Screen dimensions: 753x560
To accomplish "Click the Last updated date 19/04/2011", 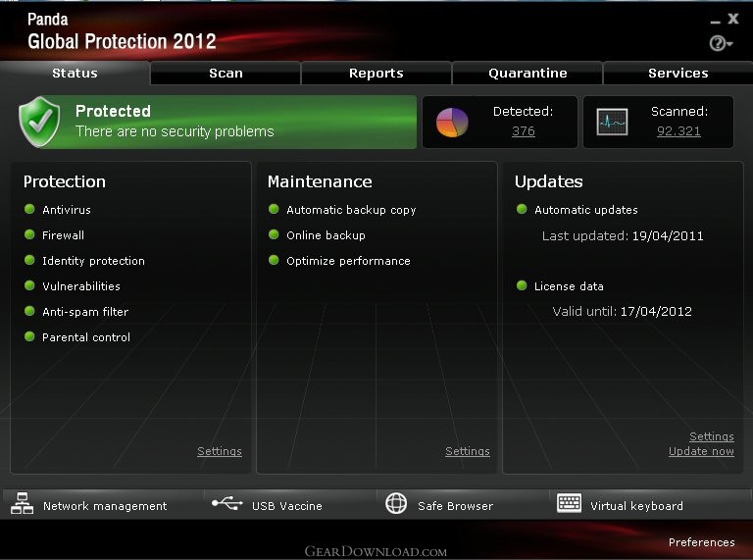I will (x=668, y=235).
